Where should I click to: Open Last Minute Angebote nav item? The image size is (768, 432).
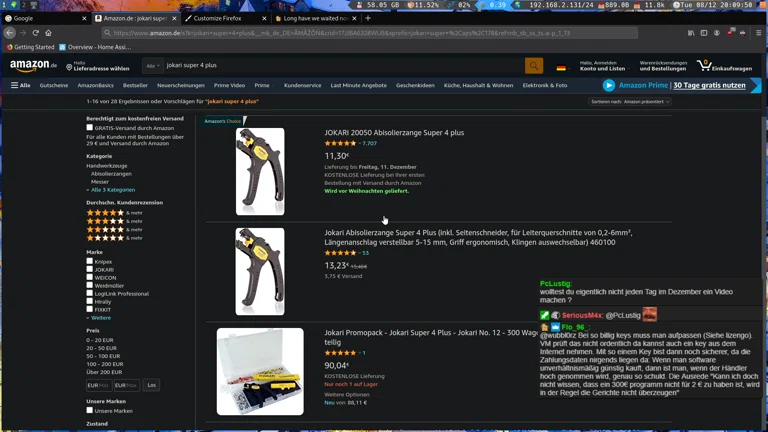(359, 85)
